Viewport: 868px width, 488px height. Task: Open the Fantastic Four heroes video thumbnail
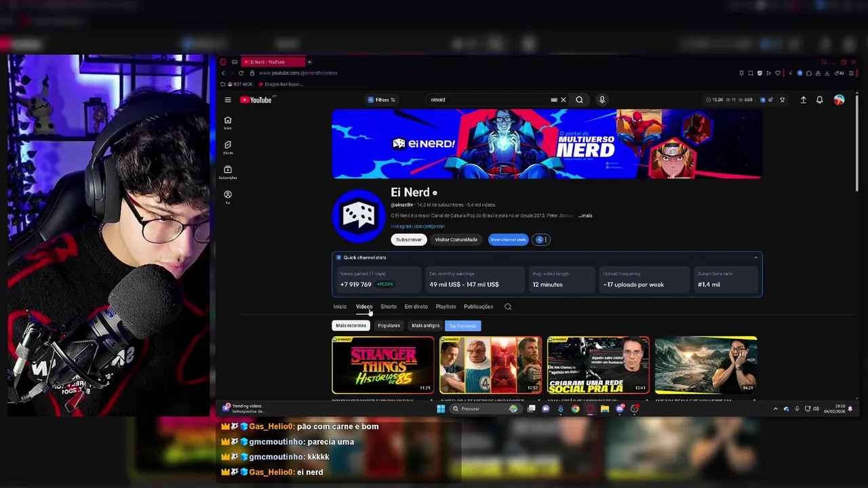coord(490,365)
